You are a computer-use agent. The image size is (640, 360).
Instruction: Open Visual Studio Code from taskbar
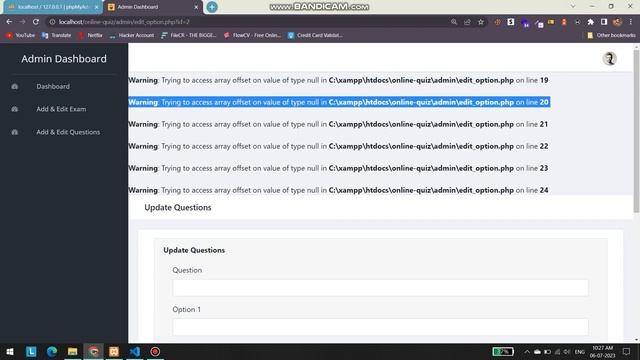(135, 351)
